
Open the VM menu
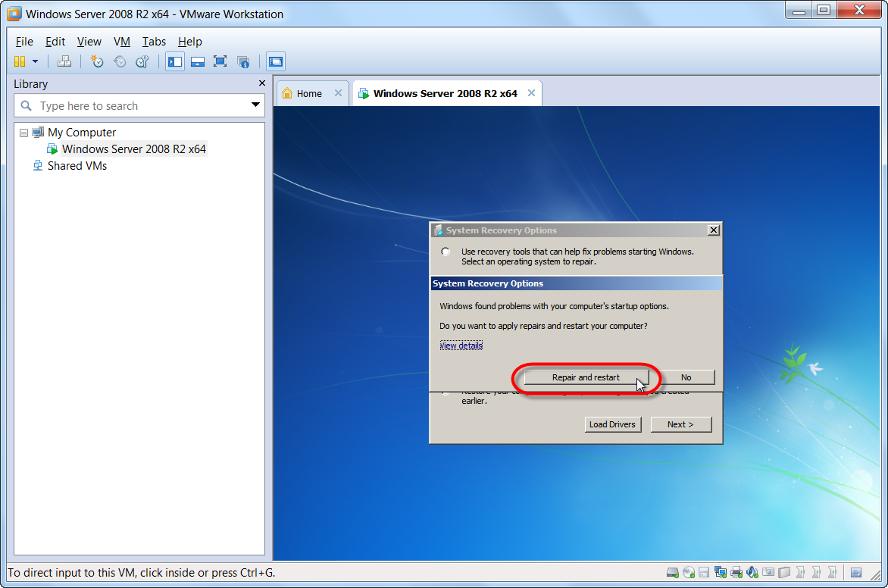(122, 42)
